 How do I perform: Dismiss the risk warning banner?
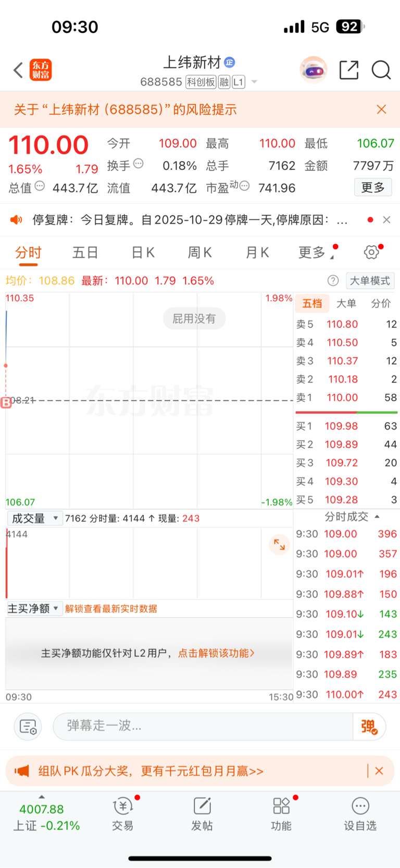tap(381, 109)
